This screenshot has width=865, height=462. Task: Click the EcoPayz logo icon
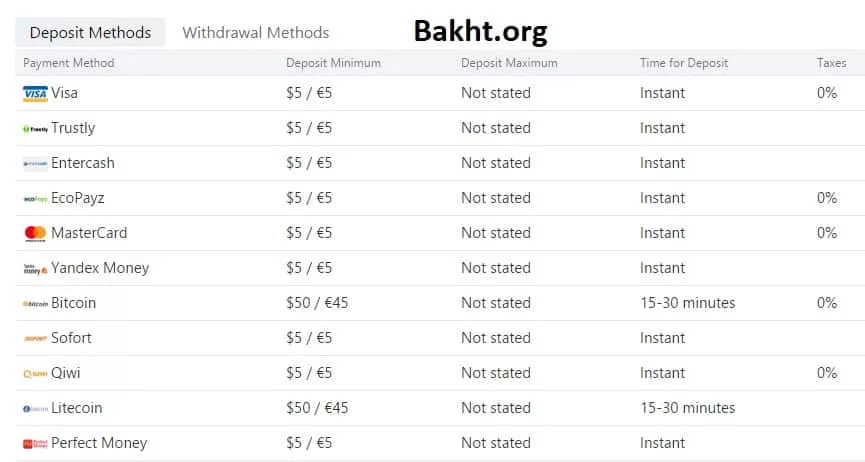(x=35, y=198)
